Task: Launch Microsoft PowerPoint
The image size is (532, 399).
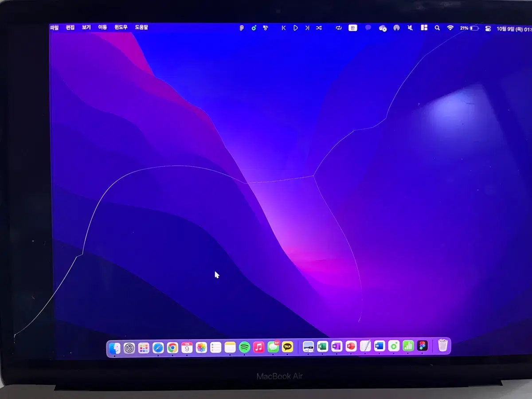Action: [x=351, y=346]
